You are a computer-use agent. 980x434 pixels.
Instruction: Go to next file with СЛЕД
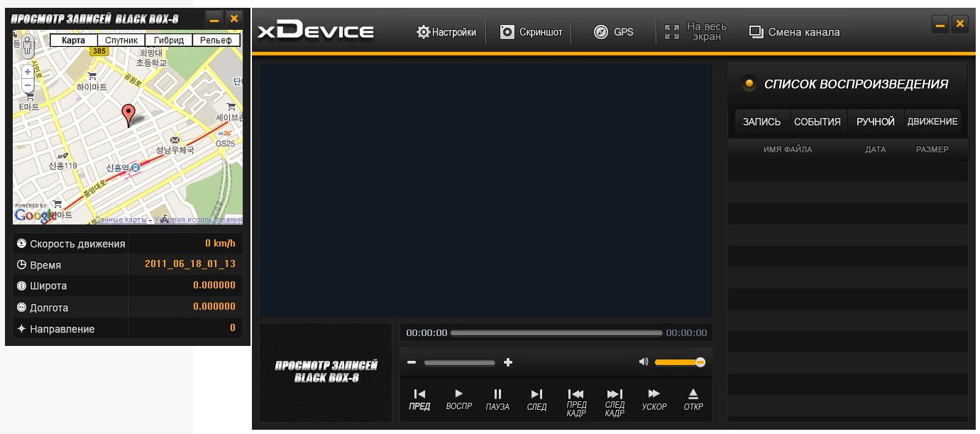(x=536, y=399)
